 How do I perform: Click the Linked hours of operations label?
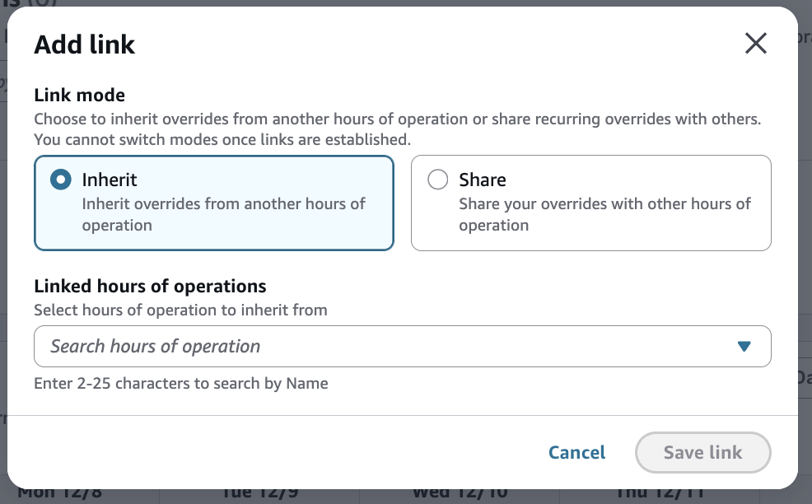150,287
